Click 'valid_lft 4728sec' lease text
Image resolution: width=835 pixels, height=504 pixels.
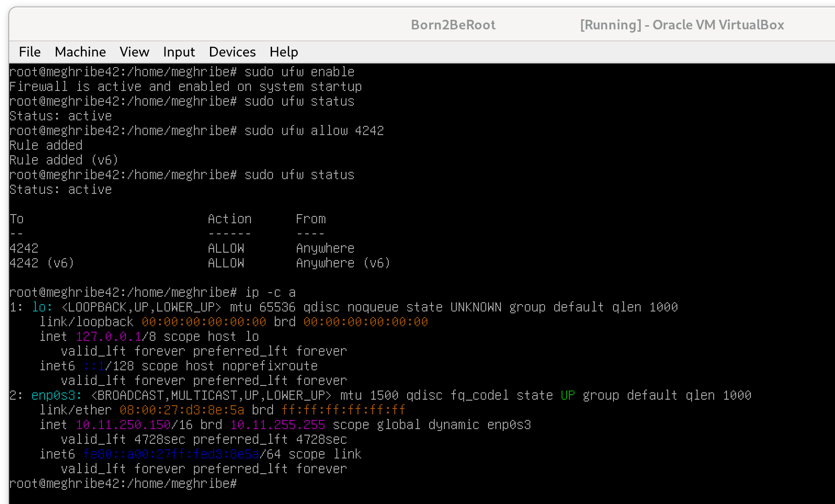[123, 440]
